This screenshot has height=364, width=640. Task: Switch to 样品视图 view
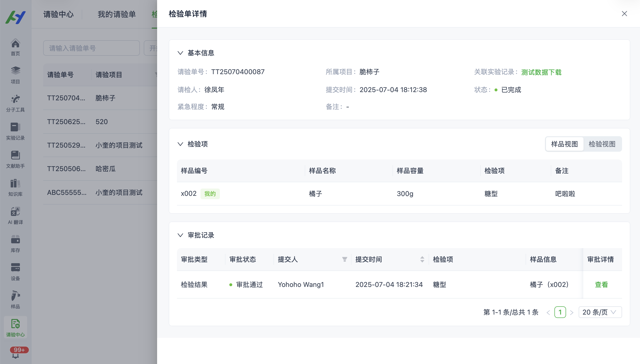[x=564, y=144]
